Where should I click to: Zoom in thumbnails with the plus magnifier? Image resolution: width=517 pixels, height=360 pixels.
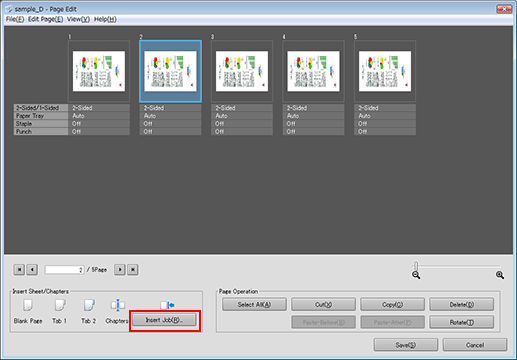pyautogui.click(x=500, y=275)
